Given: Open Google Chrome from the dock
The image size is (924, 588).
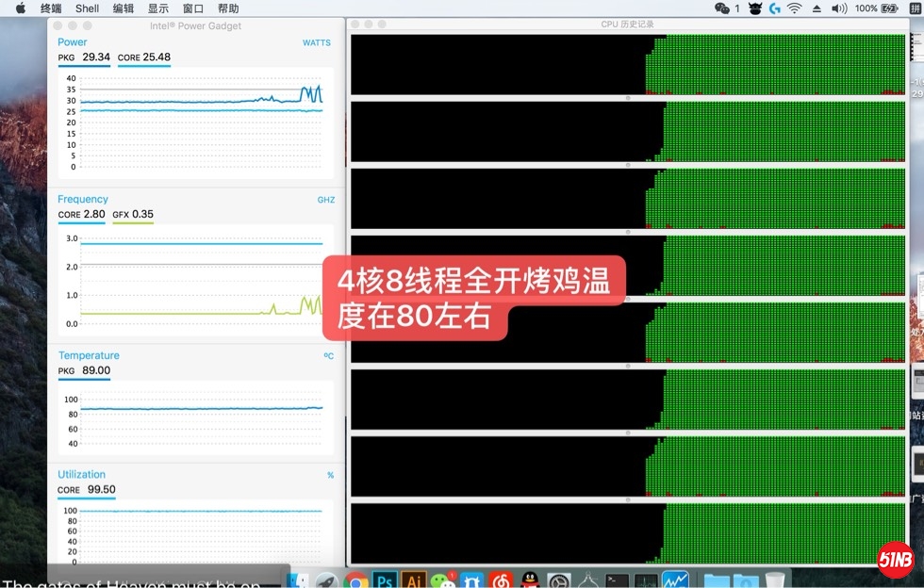Looking at the screenshot, I should [355, 580].
